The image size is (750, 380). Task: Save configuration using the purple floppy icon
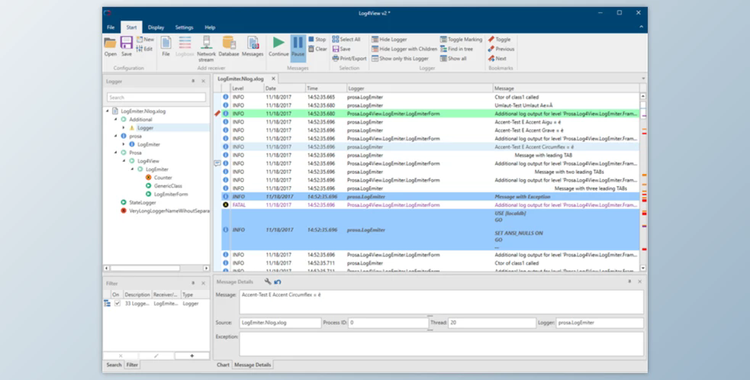[126, 46]
